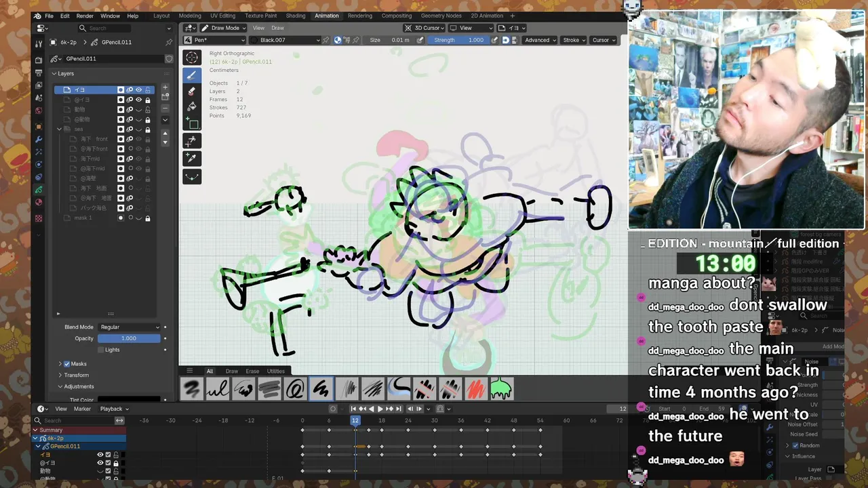
Task: Jump to the timeline start frame
Action: coord(353,409)
